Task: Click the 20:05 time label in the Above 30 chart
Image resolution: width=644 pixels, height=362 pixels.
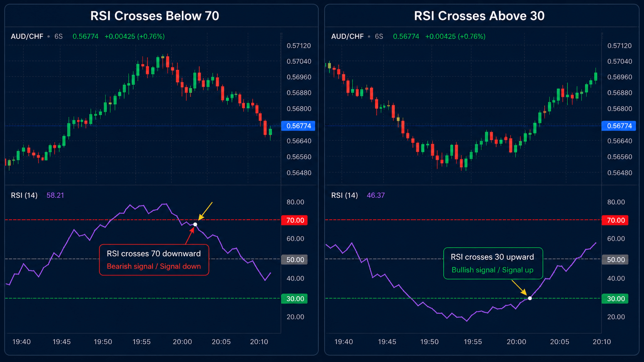Action: pos(559,342)
